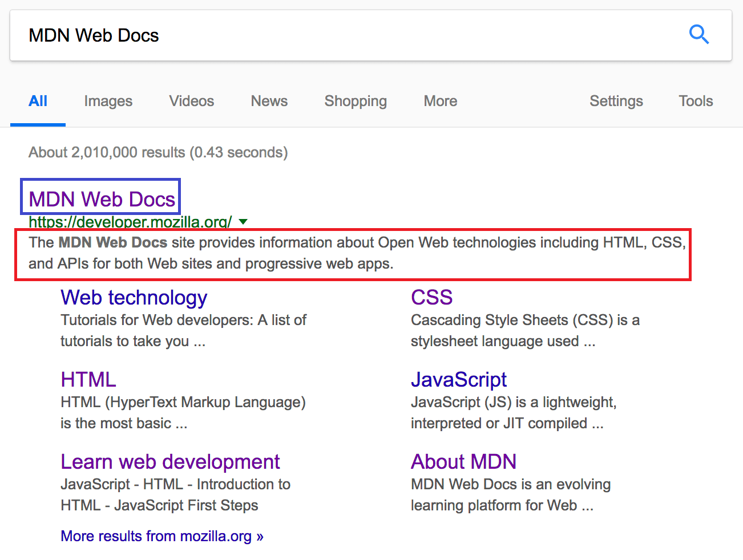The height and width of the screenshot is (560, 743).
Task: Open the About MDN sitelink
Action: coord(463,461)
